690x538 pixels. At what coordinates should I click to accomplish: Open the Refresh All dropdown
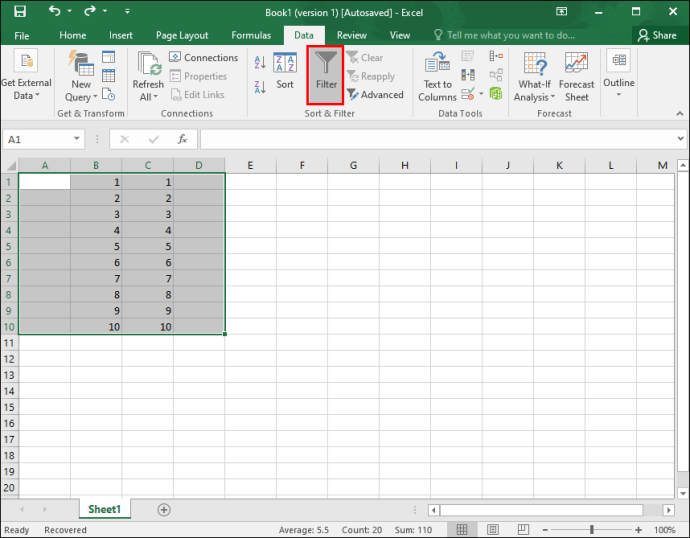coord(148,97)
